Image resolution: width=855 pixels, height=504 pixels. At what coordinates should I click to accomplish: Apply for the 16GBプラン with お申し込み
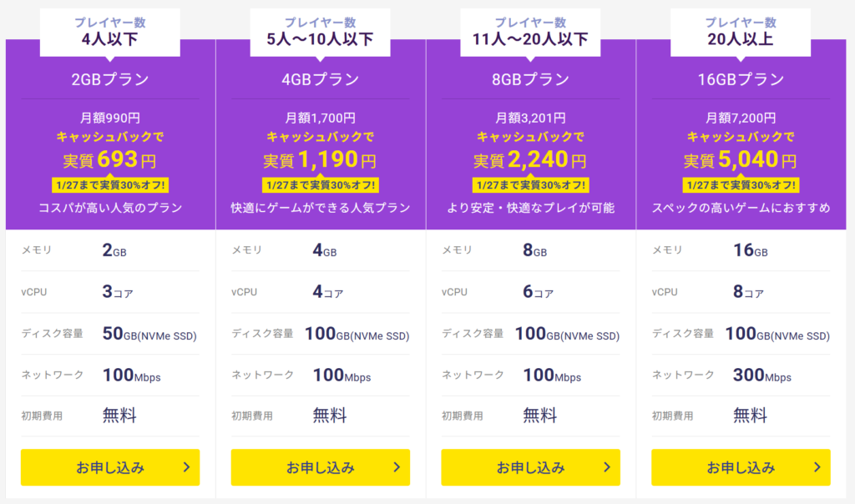pos(741,467)
